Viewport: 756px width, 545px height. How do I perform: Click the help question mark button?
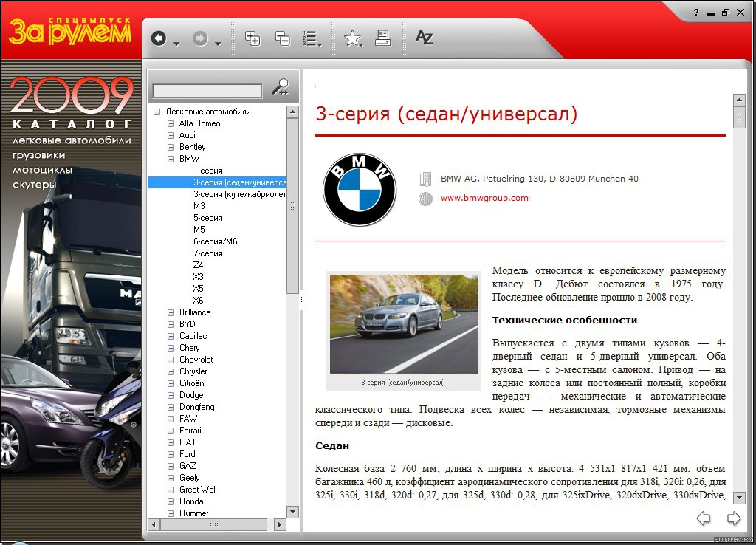(695, 13)
